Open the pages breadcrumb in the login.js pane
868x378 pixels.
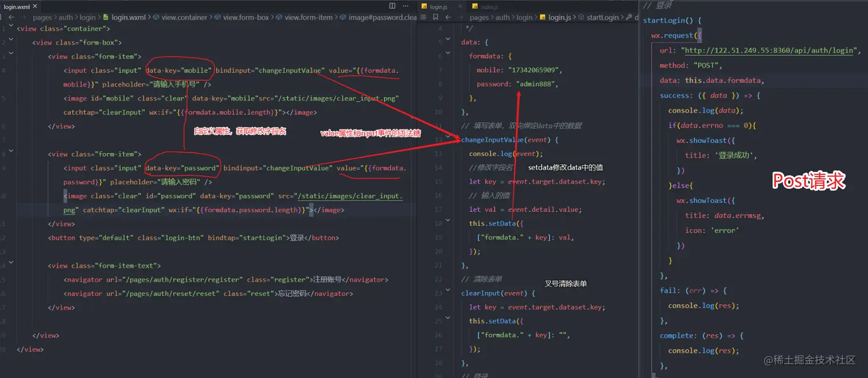tap(479, 17)
